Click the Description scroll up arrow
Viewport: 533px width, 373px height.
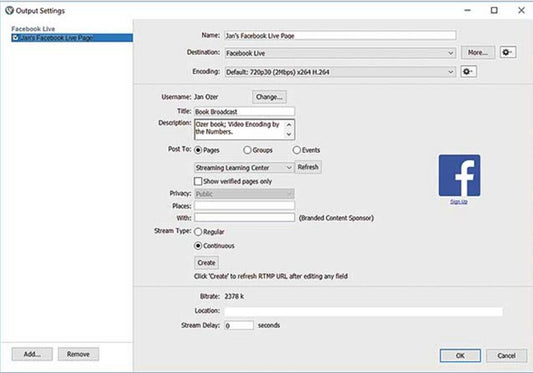point(289,125)
